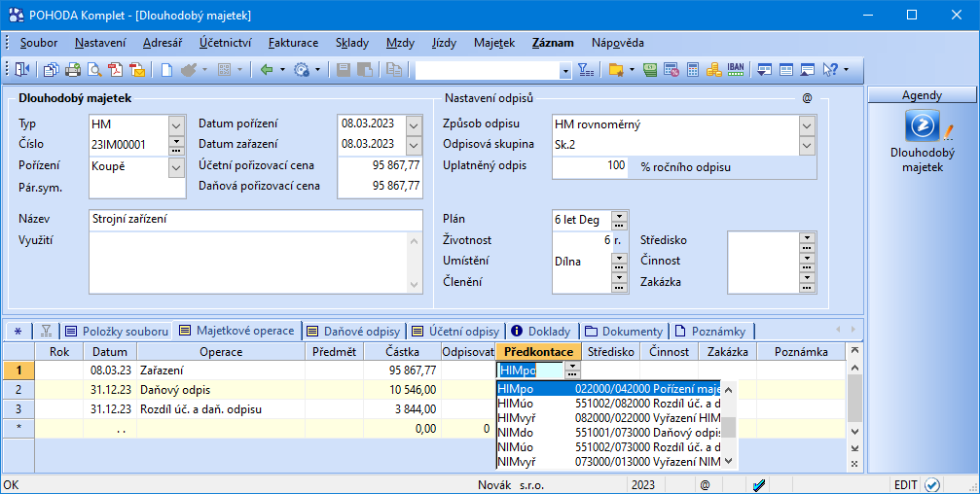The width and height of the screenshot is (980, 494).
Task: Click the Předkontace column header
Action: click(x=539, y=352)
